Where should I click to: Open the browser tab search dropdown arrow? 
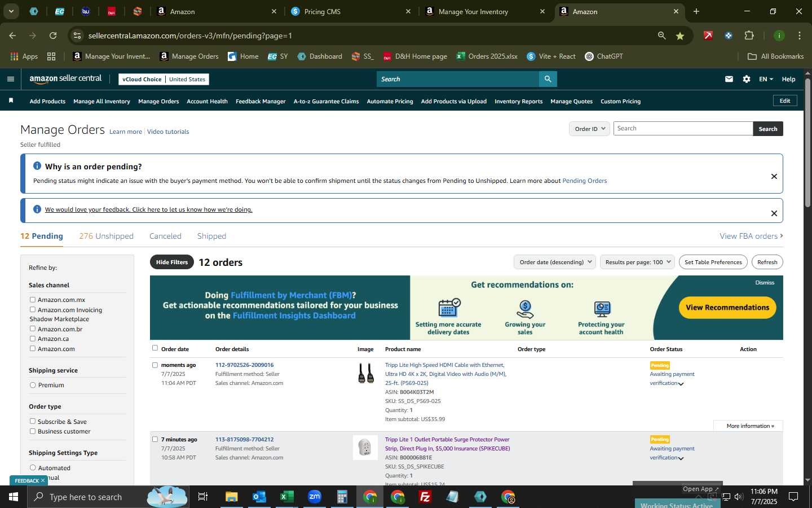(11, 11)
